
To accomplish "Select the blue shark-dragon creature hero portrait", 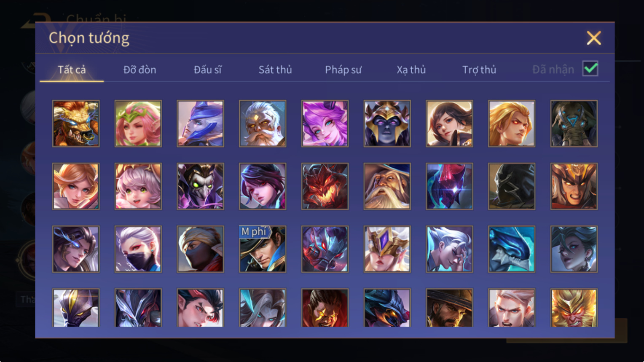I will (512, 249).
